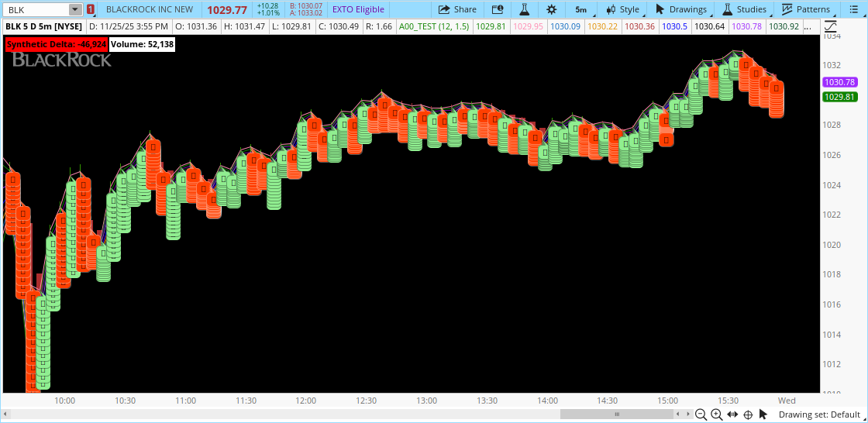Click the flask Edit Studies icon
Image resolution: width=868 pixels, height=423 pixels.
coord(525,9)
